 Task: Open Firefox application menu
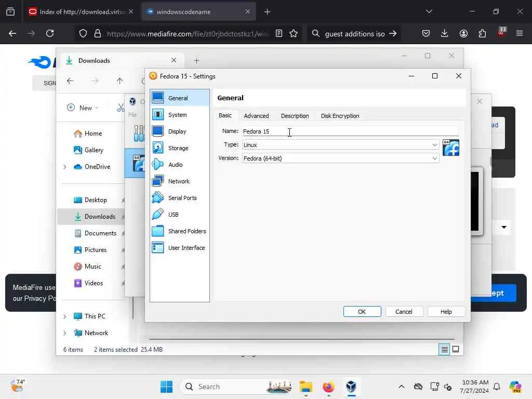(520, 33)
